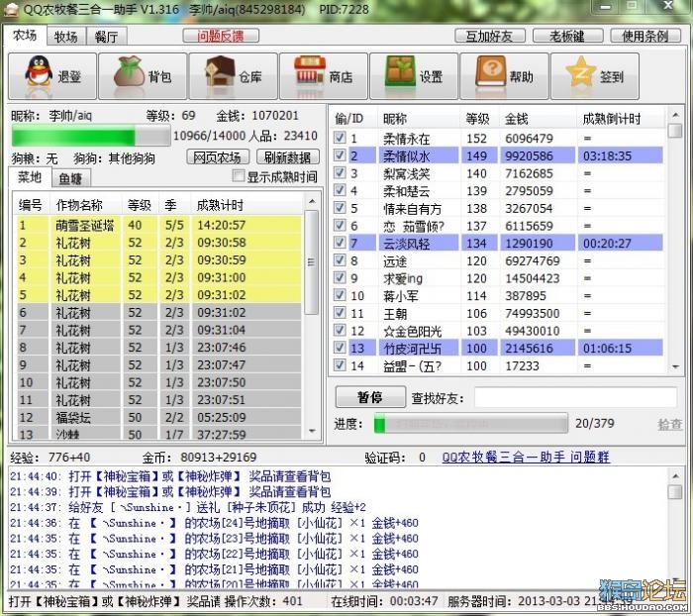Click crop list scroll-down arrow

312,431
